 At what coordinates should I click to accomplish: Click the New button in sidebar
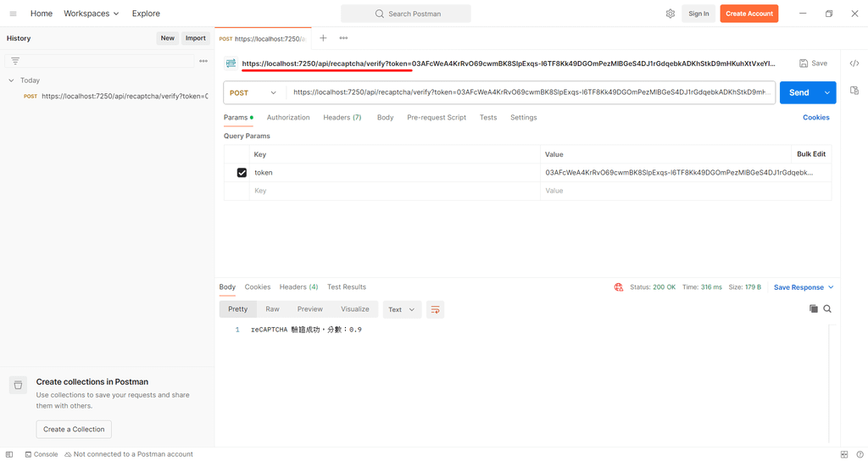click(168, 38)
